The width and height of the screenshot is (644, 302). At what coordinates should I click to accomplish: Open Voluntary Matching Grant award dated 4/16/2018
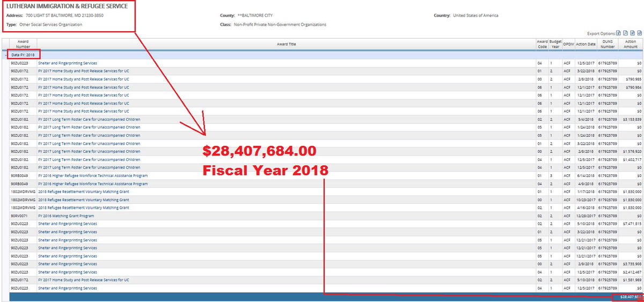[x=84, y=208]
